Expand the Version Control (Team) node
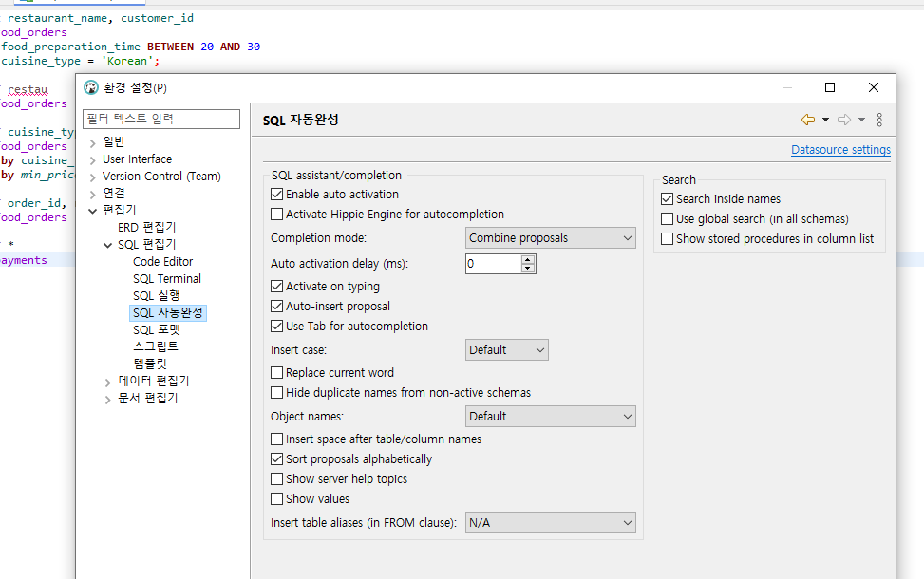Viewport: 924px width, 579px height. (x=92, y=177)
